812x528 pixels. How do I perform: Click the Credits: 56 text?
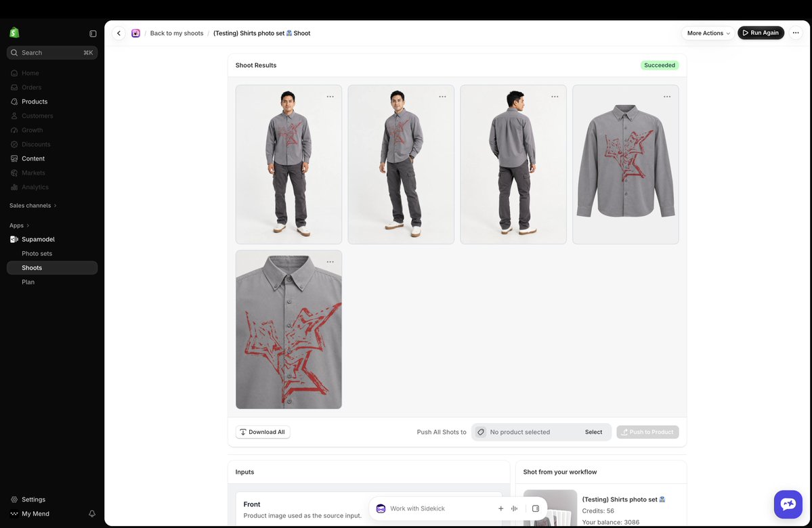click(x=597, y=511)
